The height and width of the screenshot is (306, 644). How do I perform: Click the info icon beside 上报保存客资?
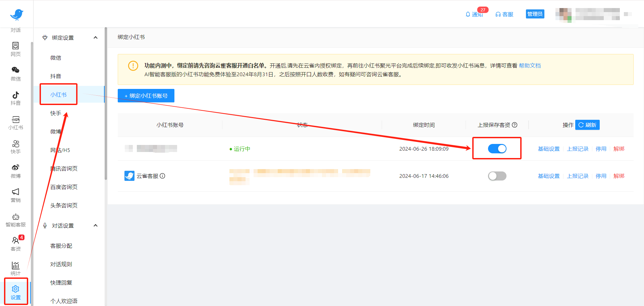pyautogui.click(x=515, y=125)
